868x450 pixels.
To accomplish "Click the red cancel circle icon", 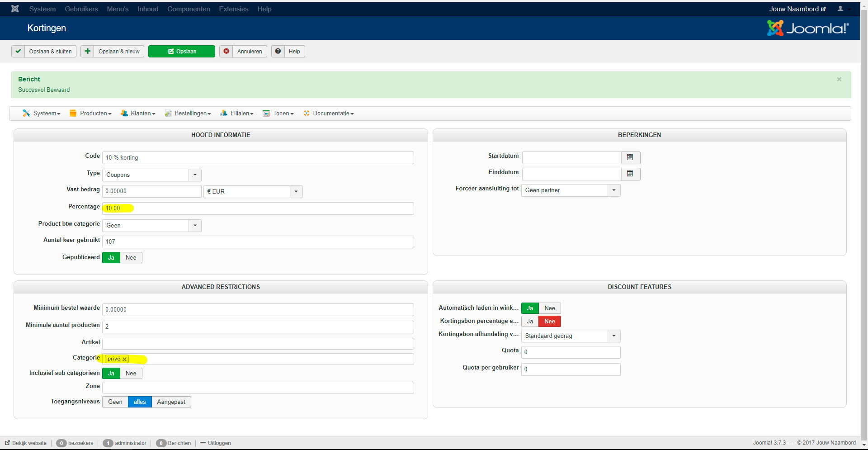I will click(226, 51).
